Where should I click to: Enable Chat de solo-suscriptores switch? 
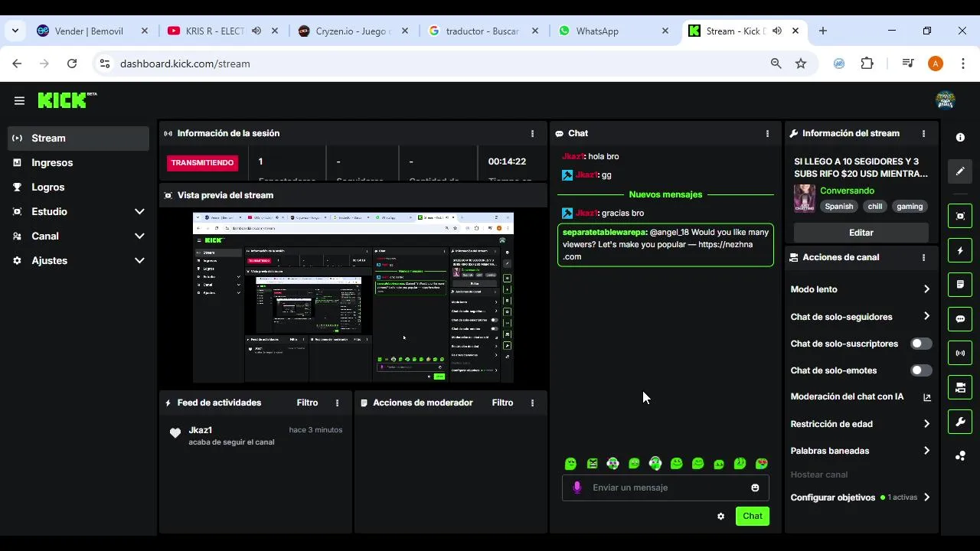point(921,344)
